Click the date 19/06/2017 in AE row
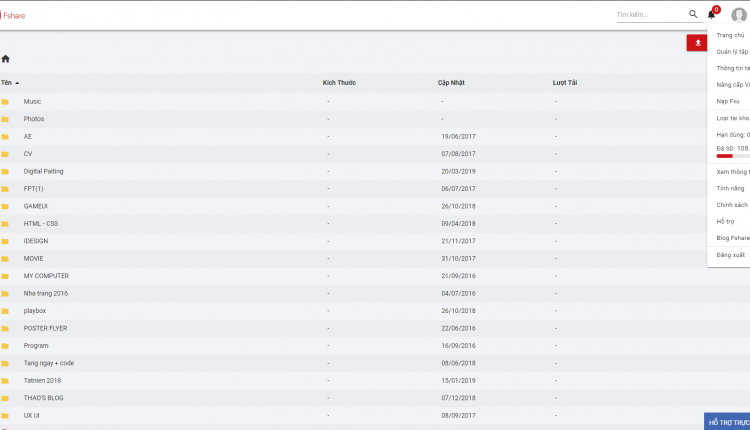 (x=458, y=136)
